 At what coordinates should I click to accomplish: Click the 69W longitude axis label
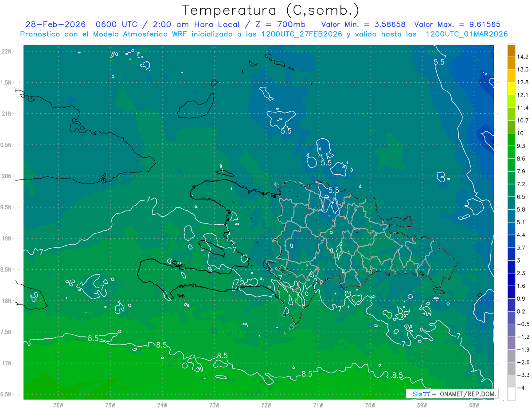tap(422, 405)
